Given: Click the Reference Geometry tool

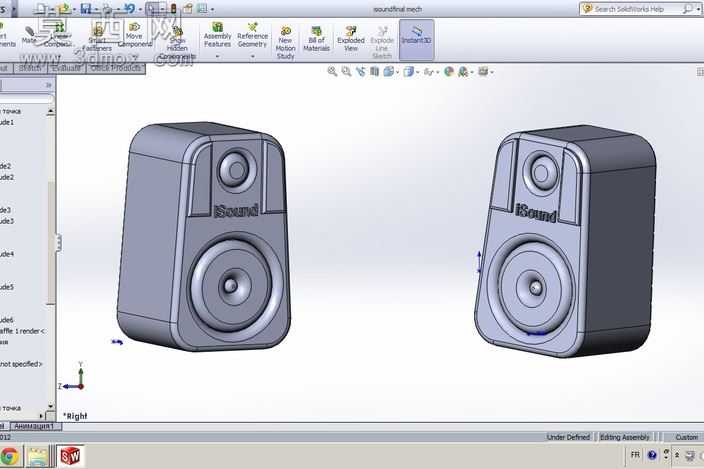Looking at the screenshot, I should coord(252,35).
